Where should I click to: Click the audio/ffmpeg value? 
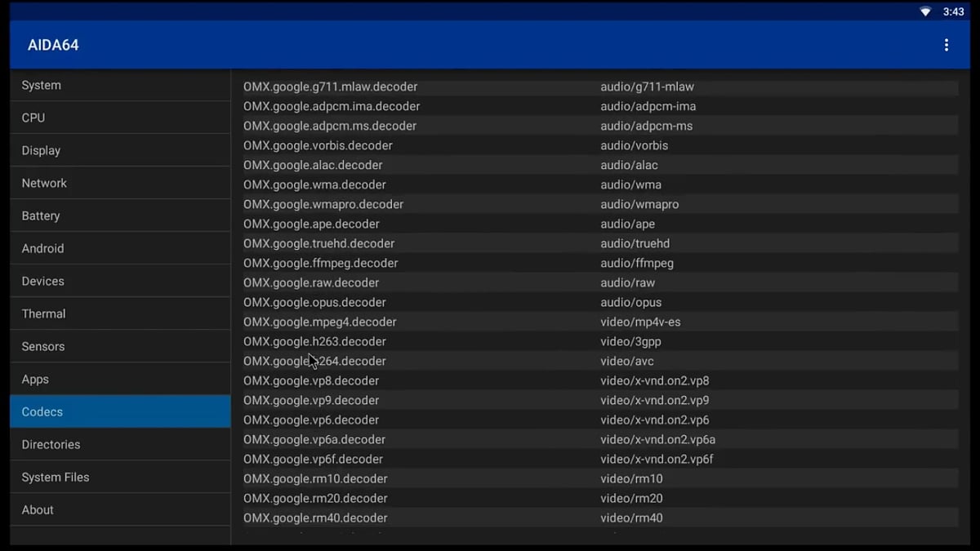637,263
